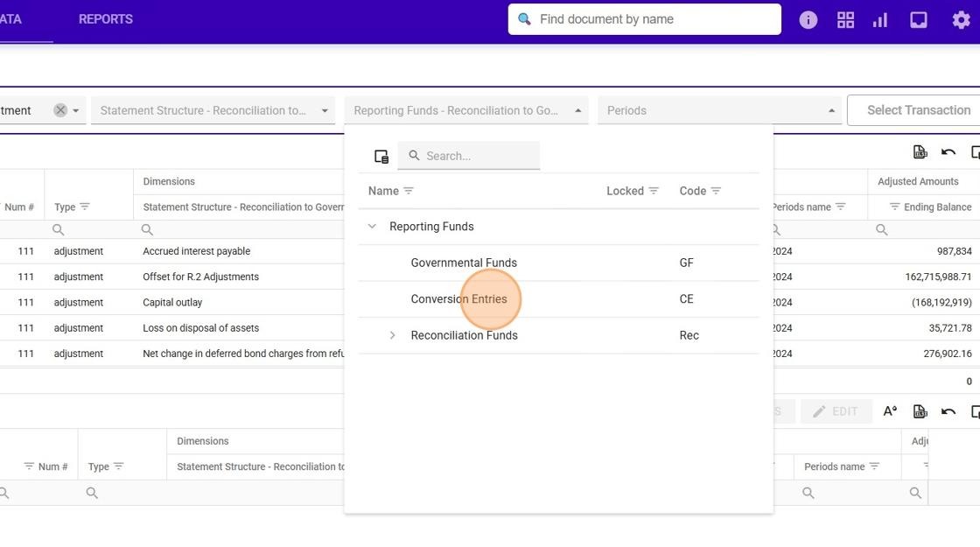Click Loss on disposal of assets cell
The image size is (980, 547).
tap(200, 327)
